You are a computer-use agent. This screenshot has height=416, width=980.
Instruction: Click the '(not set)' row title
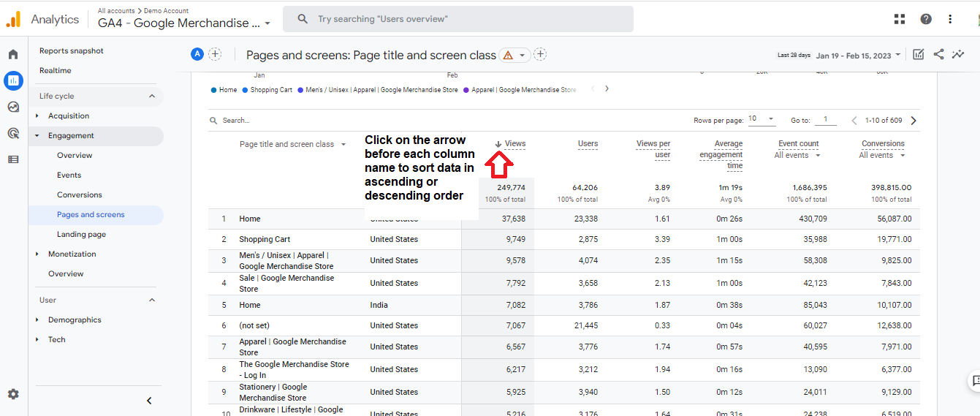click(254, 325)
